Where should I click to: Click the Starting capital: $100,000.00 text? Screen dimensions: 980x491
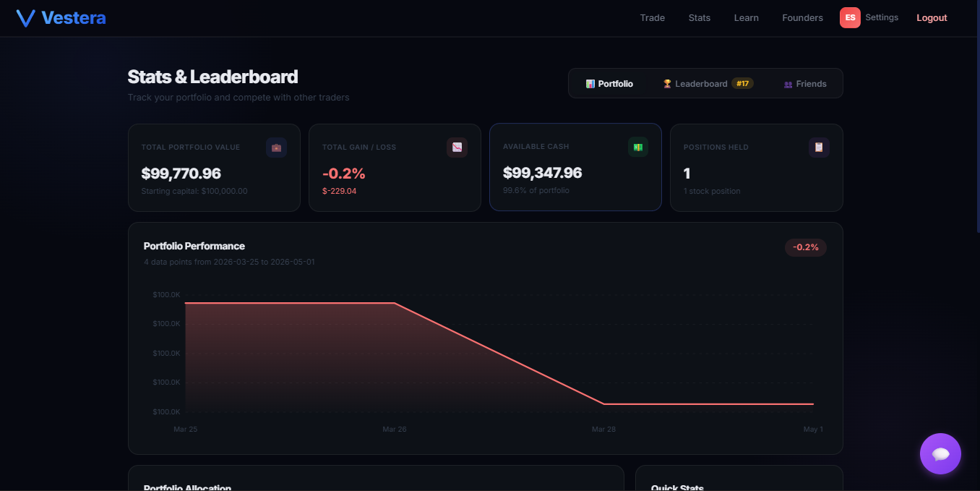coord(194,191)
